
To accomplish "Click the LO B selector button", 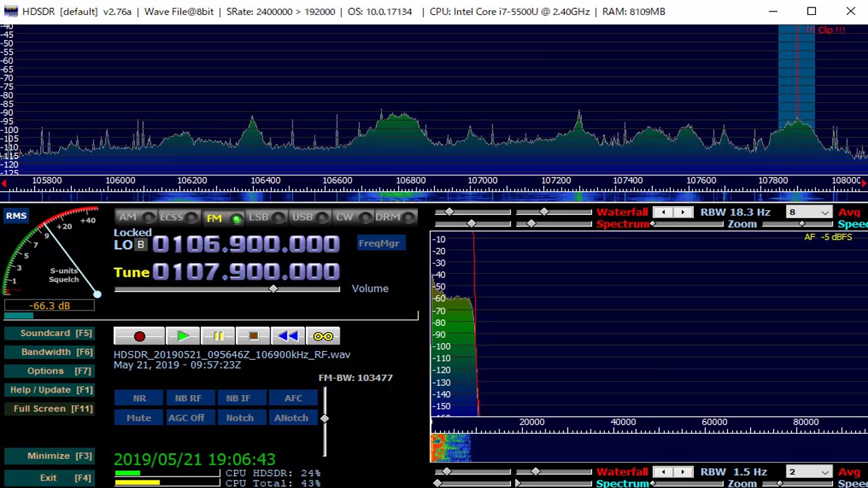I will click(x=140, y=245).
